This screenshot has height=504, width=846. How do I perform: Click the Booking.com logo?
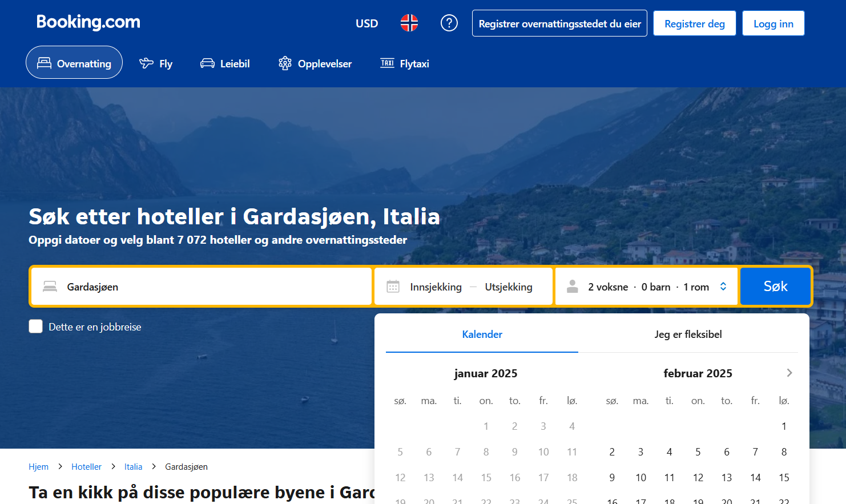click(88, 22)
